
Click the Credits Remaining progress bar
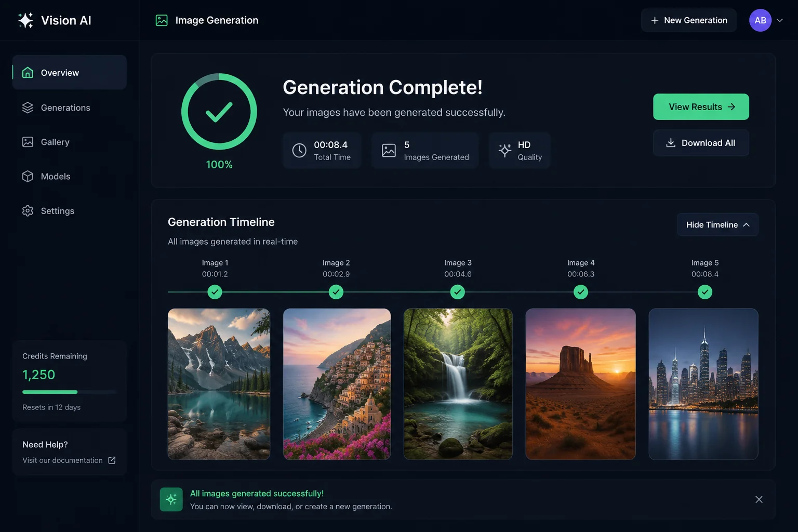tap(69, 392)
